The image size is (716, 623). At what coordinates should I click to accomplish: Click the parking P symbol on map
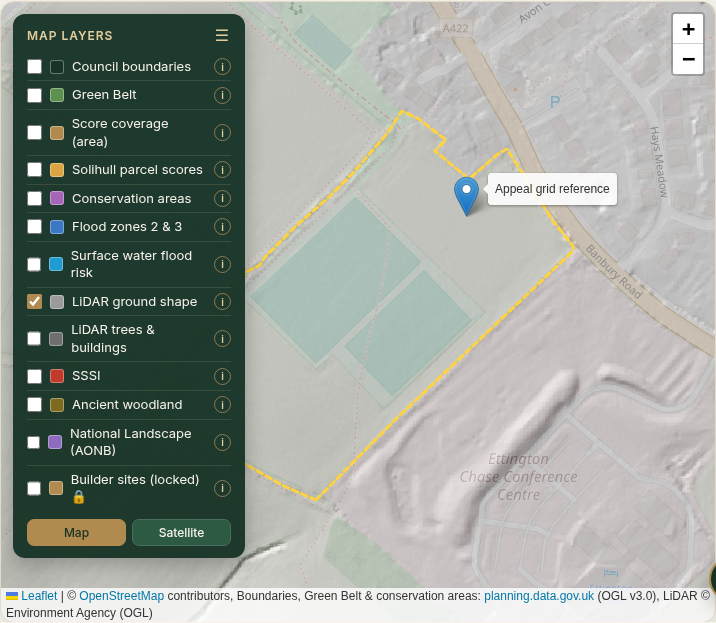click(x=555, y=102)
